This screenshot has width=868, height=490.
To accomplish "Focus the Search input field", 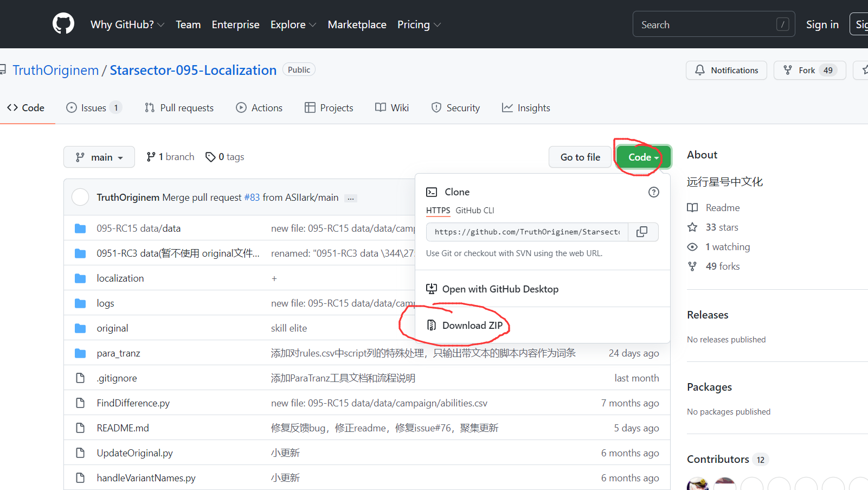I will (705, 25).
